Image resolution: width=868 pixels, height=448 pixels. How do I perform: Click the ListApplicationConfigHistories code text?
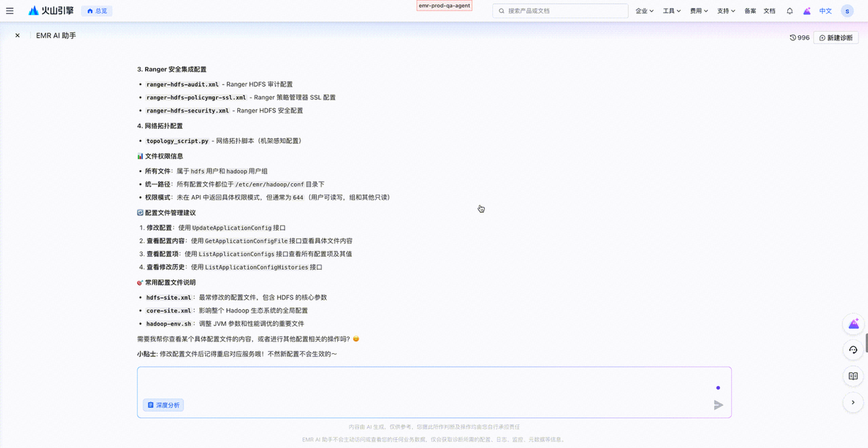click(256, 267)
